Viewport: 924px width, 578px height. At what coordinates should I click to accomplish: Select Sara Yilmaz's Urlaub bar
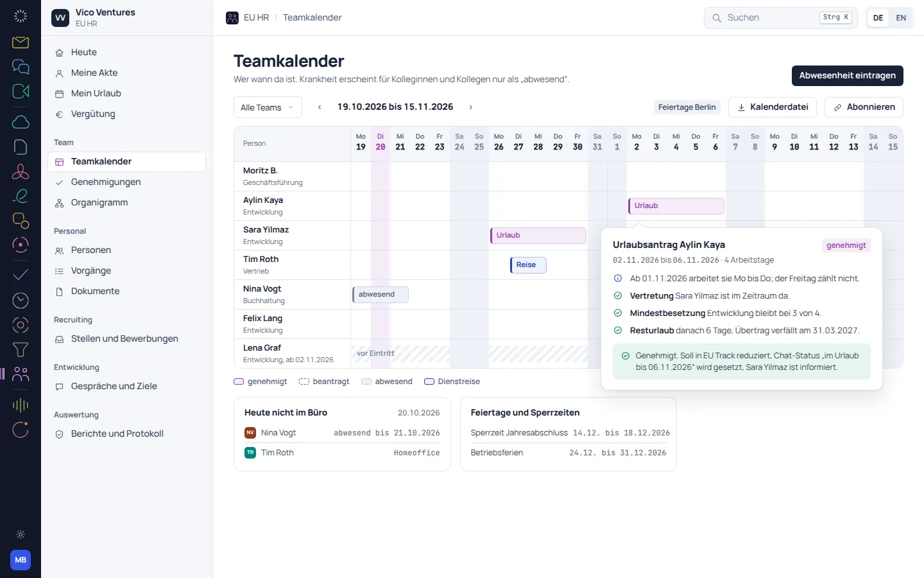coord(538,236)
